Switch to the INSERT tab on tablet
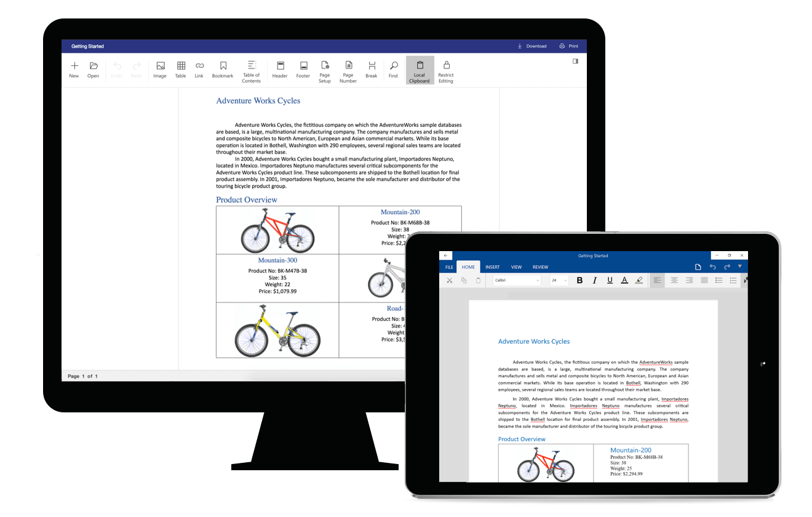 tap(492, 267)
